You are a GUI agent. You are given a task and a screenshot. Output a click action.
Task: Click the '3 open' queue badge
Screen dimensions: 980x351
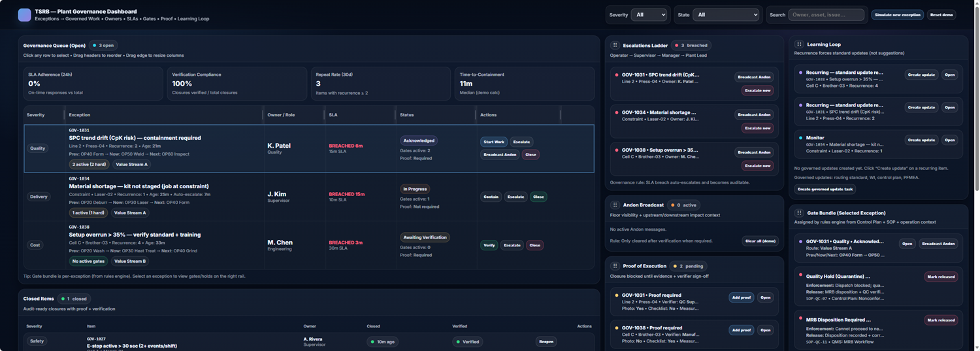103,46
